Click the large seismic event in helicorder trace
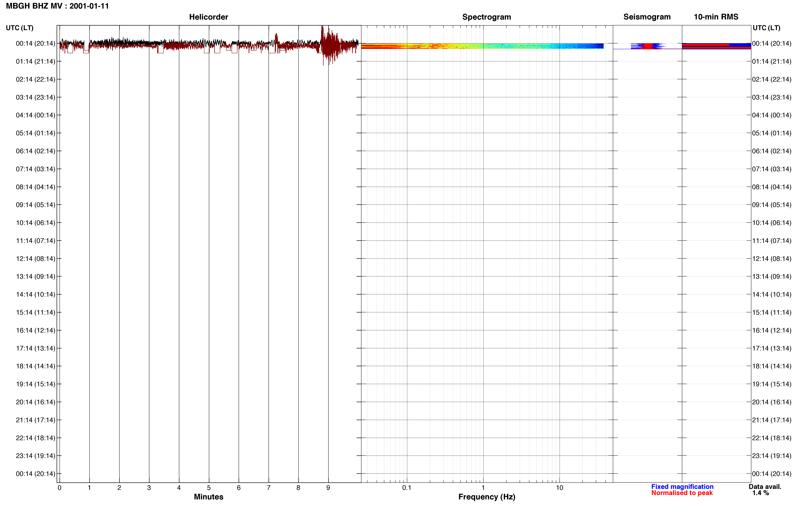This screenshot has width=812, height=508. coord(331,45)
